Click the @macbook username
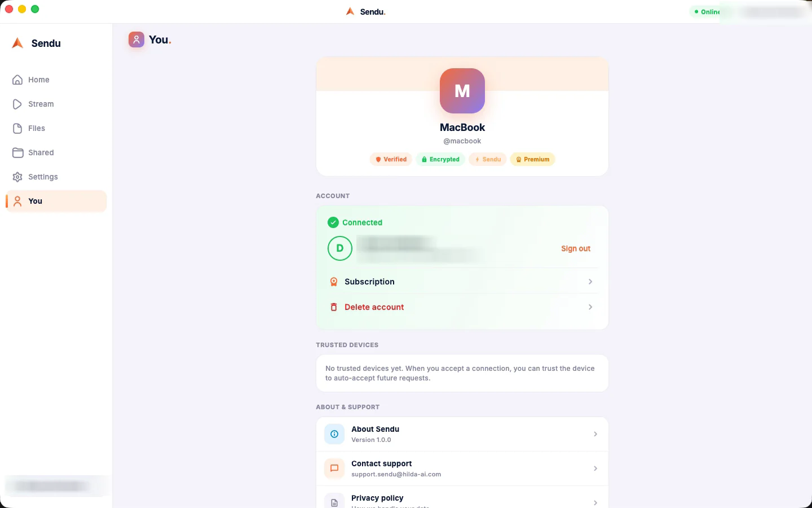The height and width of the screenshot is (508, 812). [462, 141]
